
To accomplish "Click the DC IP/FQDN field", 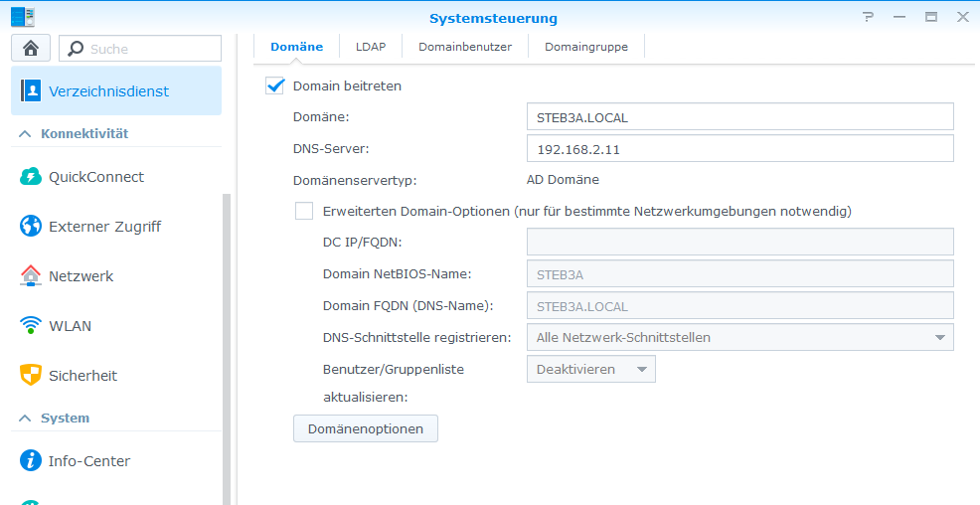I will (740, 242).
